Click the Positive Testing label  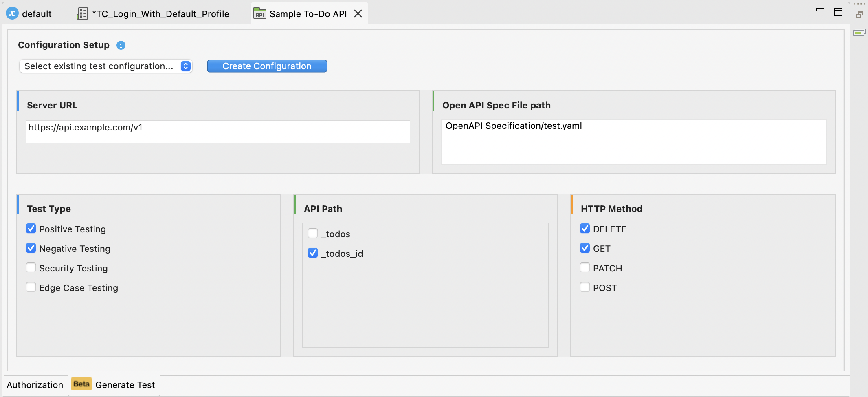click(73, 229)
